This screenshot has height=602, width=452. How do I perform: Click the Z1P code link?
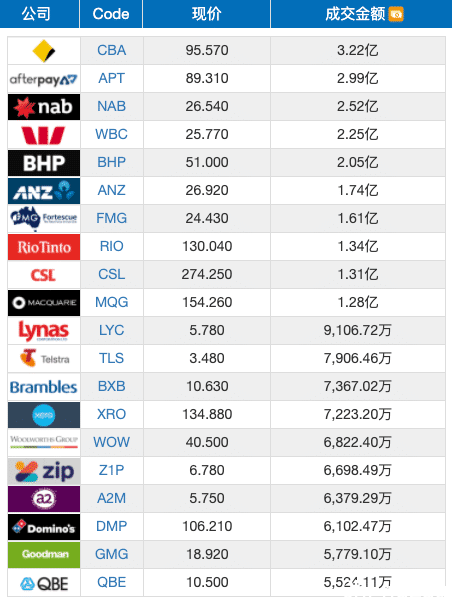(111, 470)
